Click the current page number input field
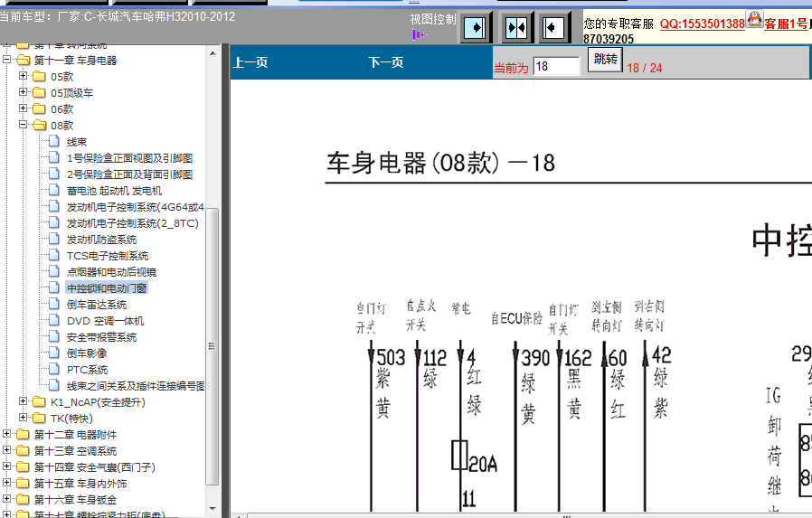This screenshot has width=812, height=518. 557,66
